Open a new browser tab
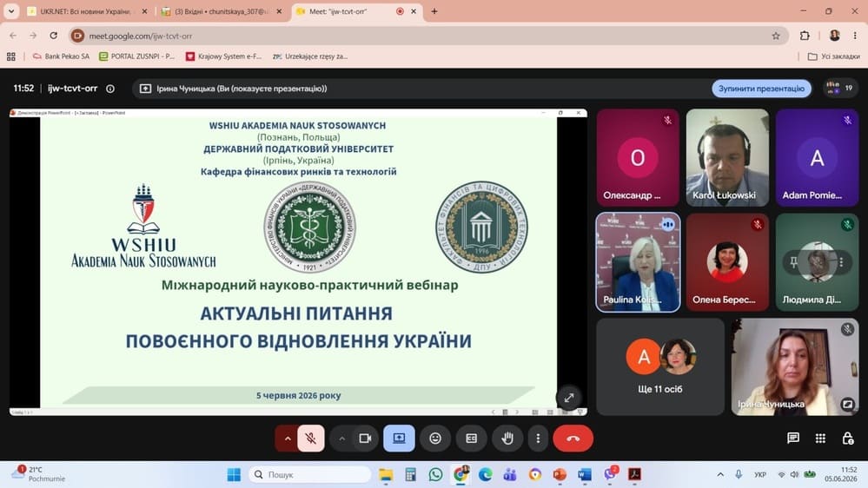This screenshot has height=488, width=868. (x=434, y=11)
